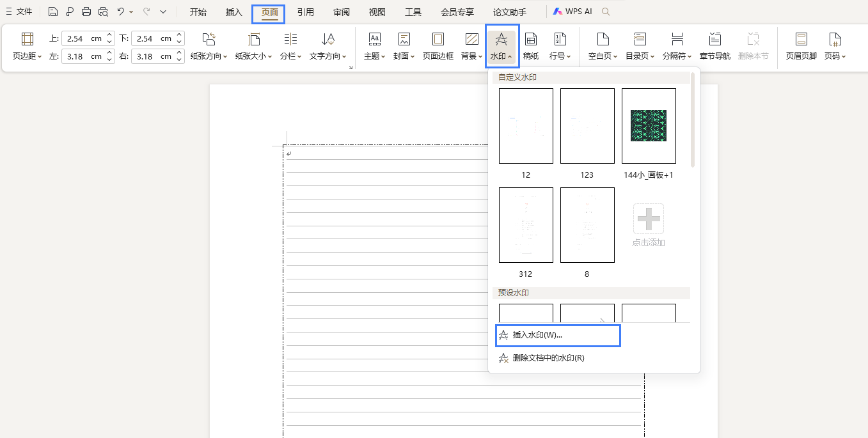The height and width of the screenshot is (438, 868).
Task: Open the 背景 background tool
Action: [x=472, y=47]
